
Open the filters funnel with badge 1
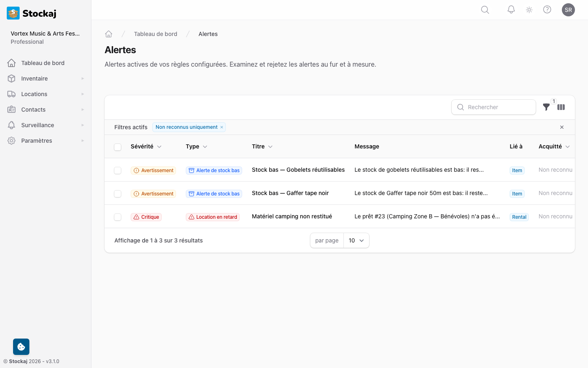coord(546,107)
